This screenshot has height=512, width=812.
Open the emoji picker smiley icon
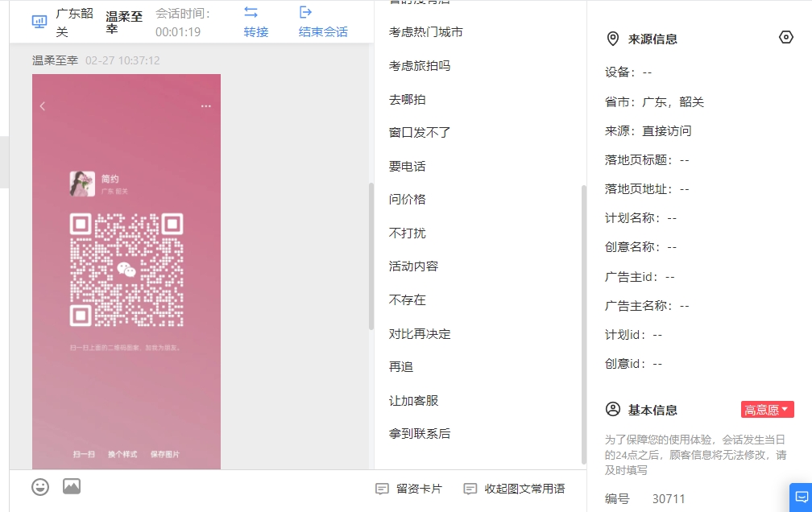click(40, 486)
